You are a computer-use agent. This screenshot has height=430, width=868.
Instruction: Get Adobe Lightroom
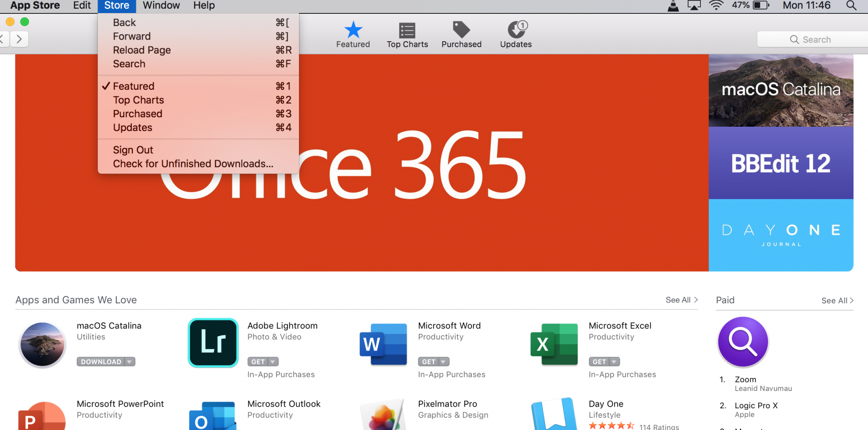pos(258,362)
